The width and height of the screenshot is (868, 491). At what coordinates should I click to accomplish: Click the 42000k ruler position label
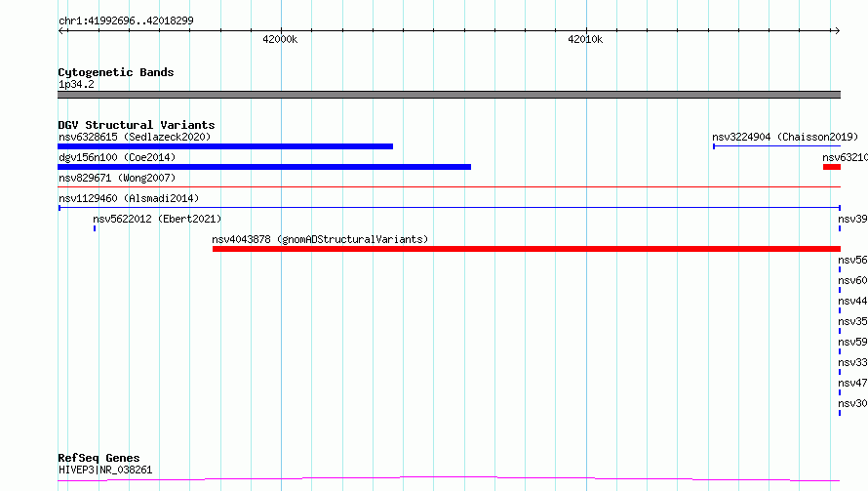(280, 39)
